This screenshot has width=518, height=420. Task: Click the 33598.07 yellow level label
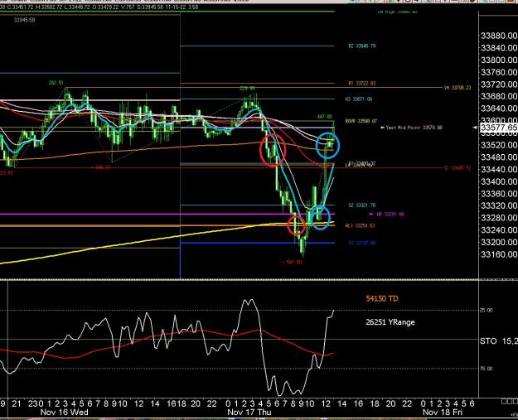point(361,121)
